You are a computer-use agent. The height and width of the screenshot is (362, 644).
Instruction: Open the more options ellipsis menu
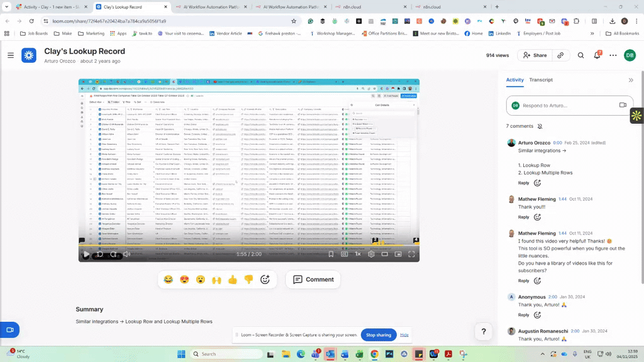(613, 55)
